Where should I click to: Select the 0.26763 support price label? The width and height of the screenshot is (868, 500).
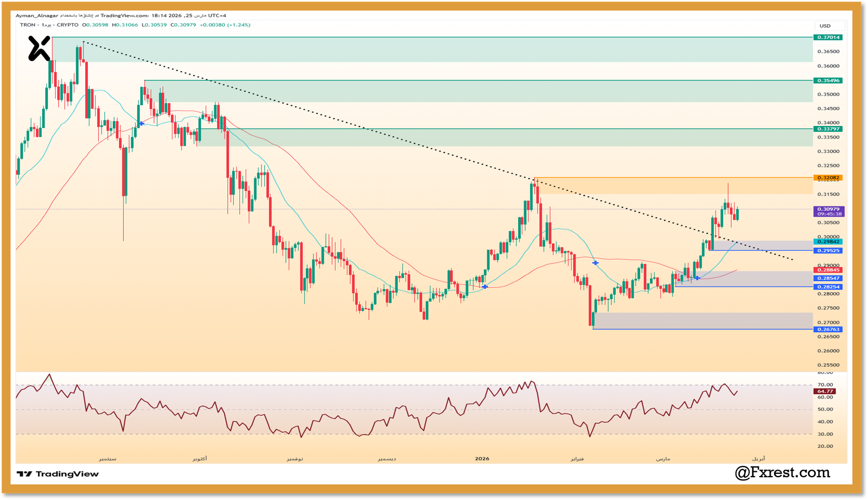(828, 329)
